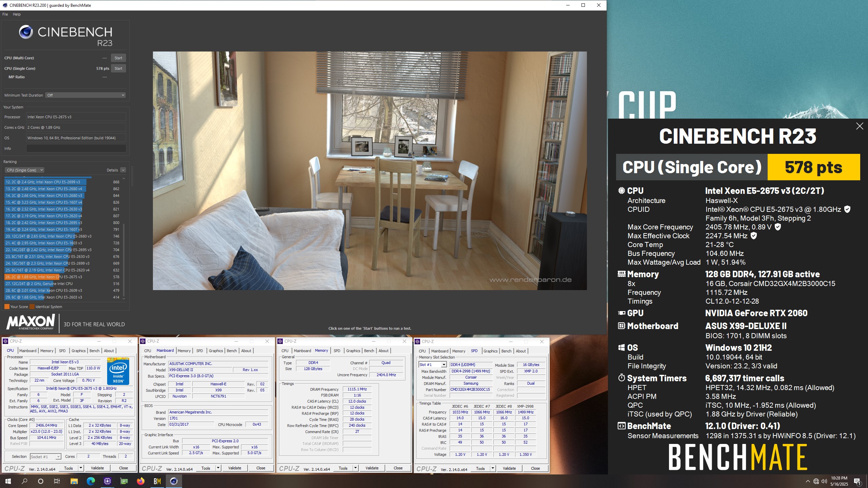Viewport: 868px width, 488px height.
Task: Click the board icon beside Motherboard heading
Action: (622, 326)
